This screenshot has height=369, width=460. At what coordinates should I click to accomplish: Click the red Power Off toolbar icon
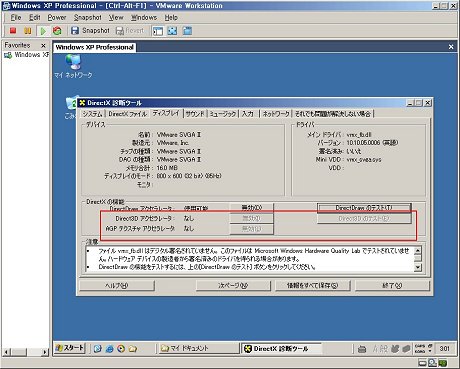13,31
